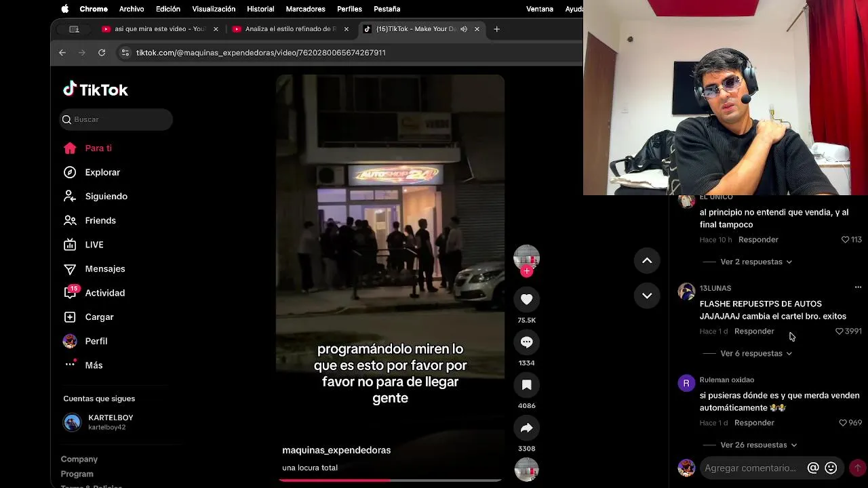
Task: Open Mensajes inbox
Action: point(94,268)
